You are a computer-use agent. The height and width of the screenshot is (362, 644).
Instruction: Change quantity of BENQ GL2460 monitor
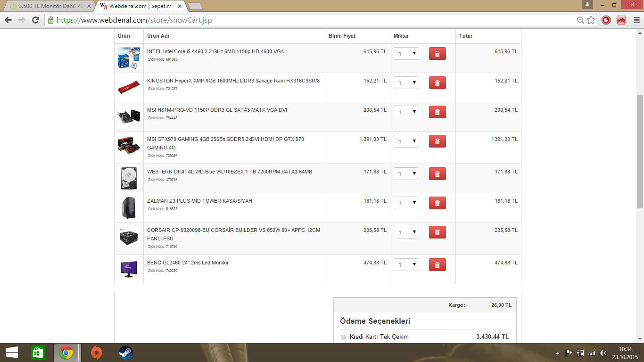coord(406,265)
